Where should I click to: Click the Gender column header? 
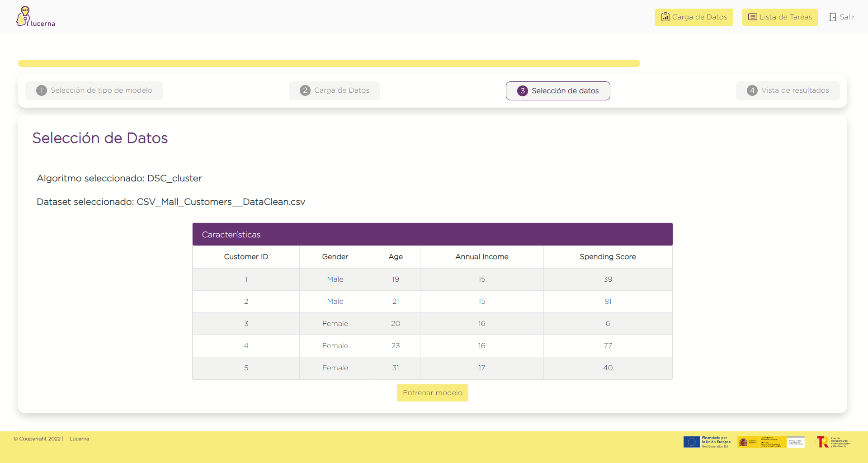pyautogui.click(x=335, y=257)
